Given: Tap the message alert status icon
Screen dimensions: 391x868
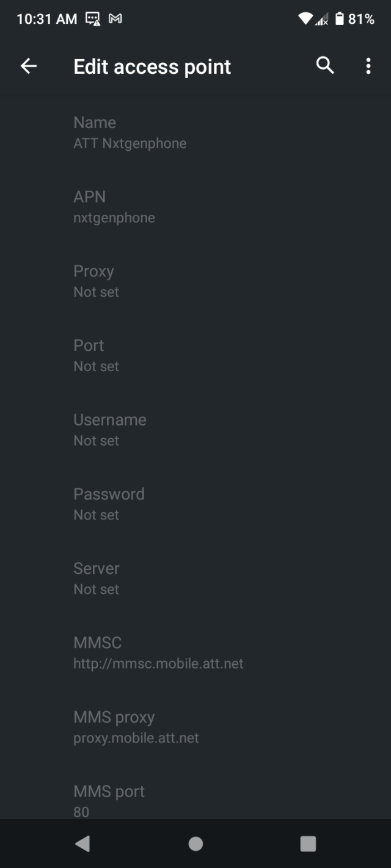Looking at the screenshot, I should coord(93,19).
